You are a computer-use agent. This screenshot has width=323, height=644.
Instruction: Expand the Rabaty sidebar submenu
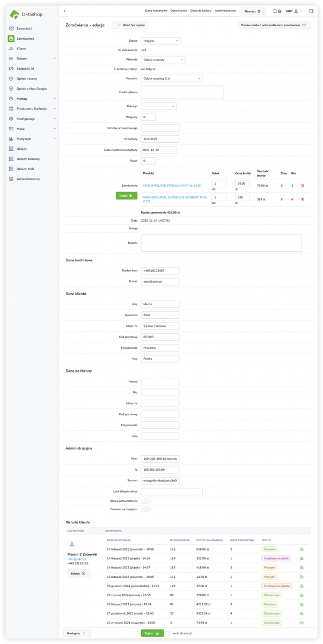click(32, 58)
